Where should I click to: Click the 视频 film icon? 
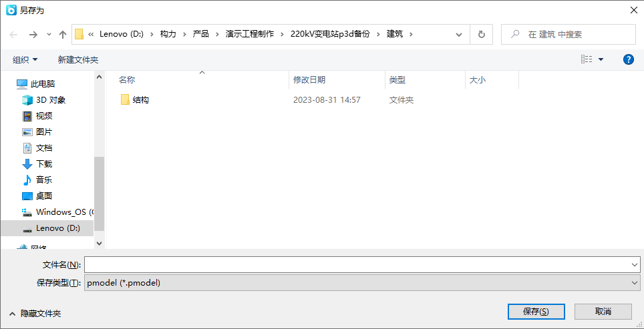[x=27, y=115]
